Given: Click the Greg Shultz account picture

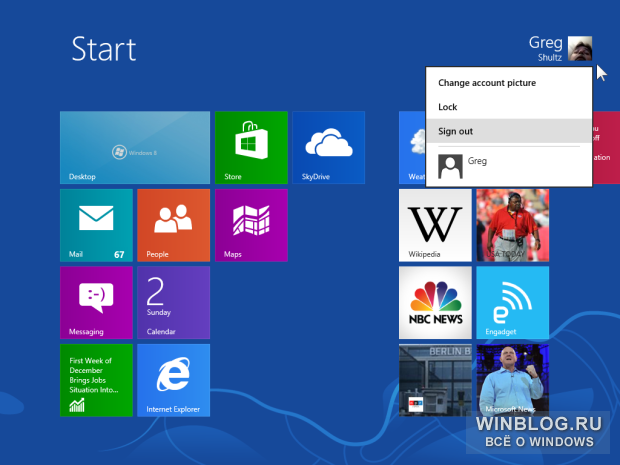Looking at the screenshot, I should point(580,48).
